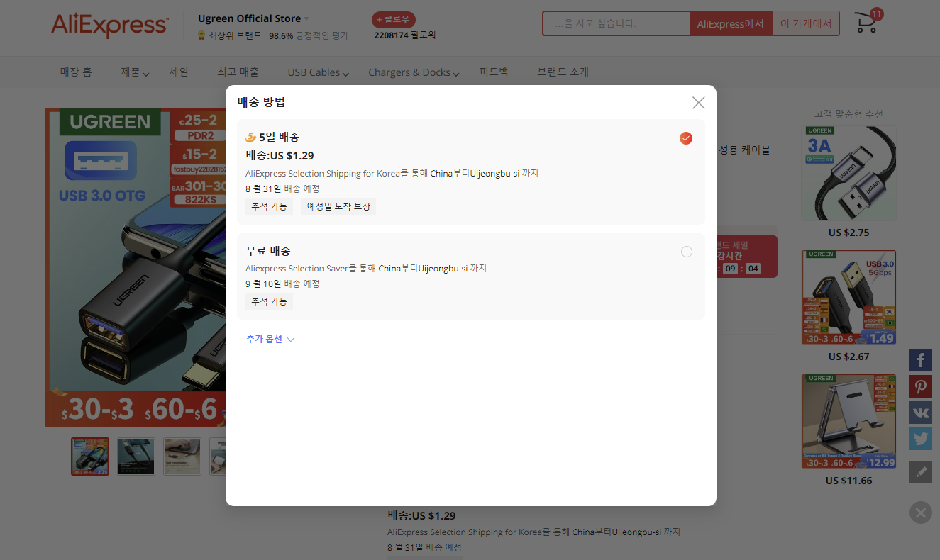Screen dimensions: 940x560
Task: Click the cart badge showing 11 items
Action: [876, 14]
